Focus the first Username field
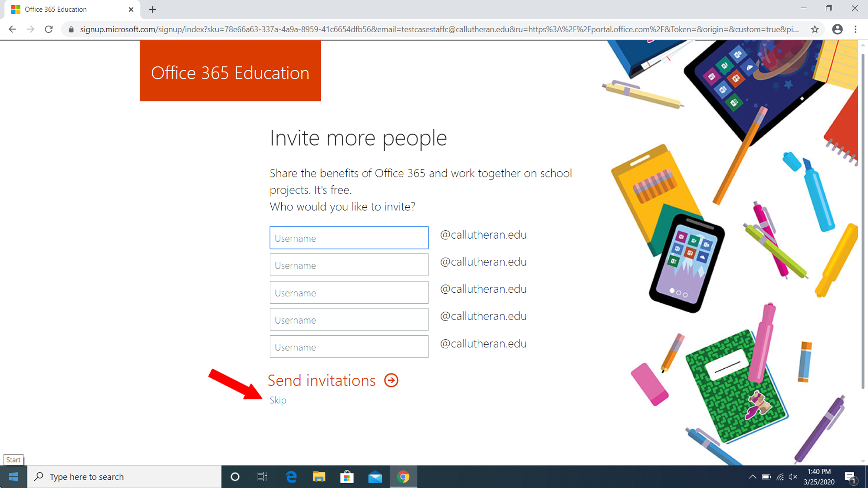This screenshot has height=488, width=868. [349, 238]
